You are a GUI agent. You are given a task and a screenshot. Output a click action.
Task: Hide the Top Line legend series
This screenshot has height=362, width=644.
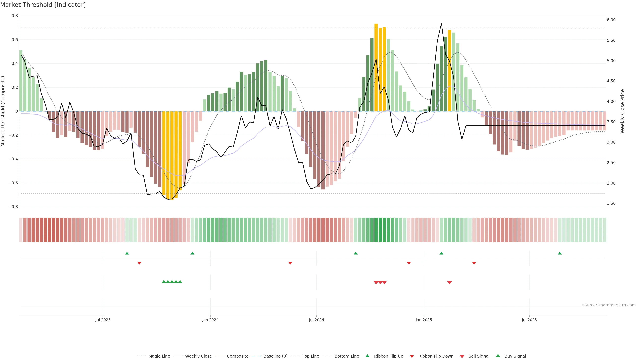pyautogui.click(x=311, y=356)
